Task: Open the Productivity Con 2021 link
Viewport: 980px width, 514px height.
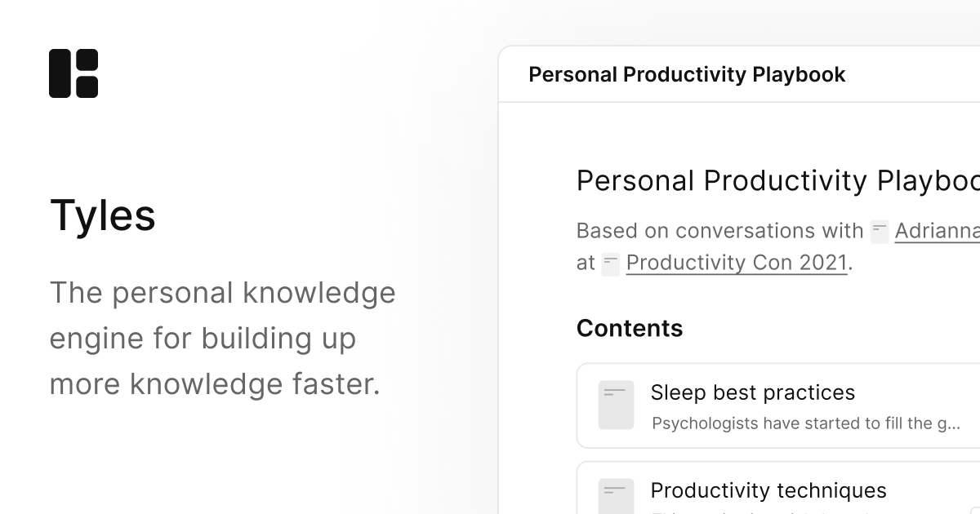Action: 737,264
